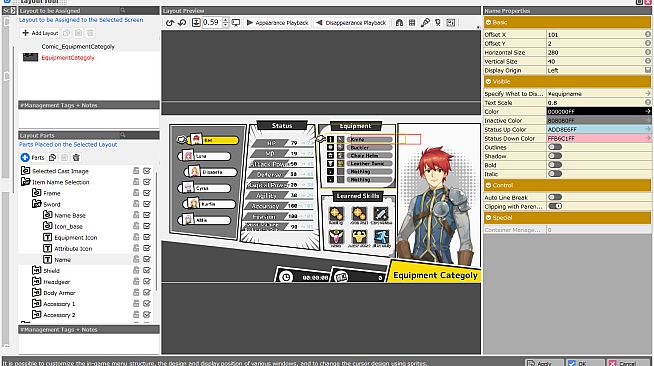Click the lock icon for Accessory 2 row
Viewport: 654px width, 366px height.
coord(136,315)
